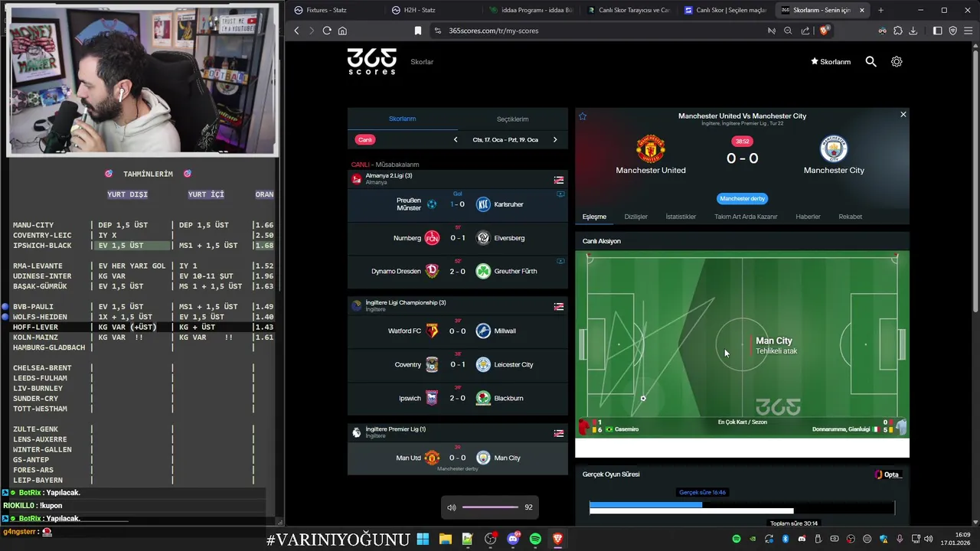
Task: Open Brave VPN shield icon
Action: [x=953, y=31]
